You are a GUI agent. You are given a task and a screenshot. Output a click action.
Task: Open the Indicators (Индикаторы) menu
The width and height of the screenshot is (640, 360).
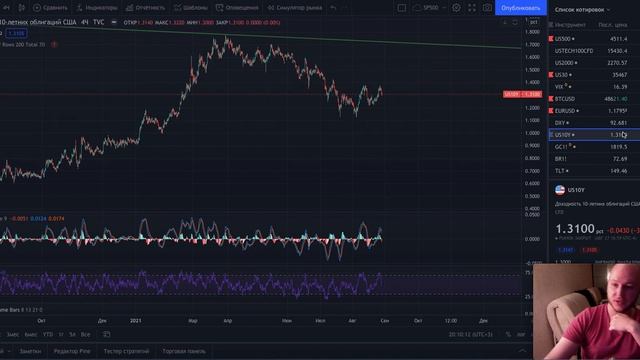point(97,8)
